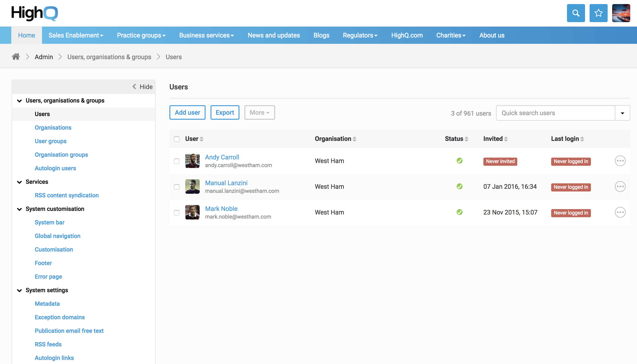Select Manual Lanzini's row checkbox
The width and height of the screenshot is (637, 364).
tap(177, 187)
